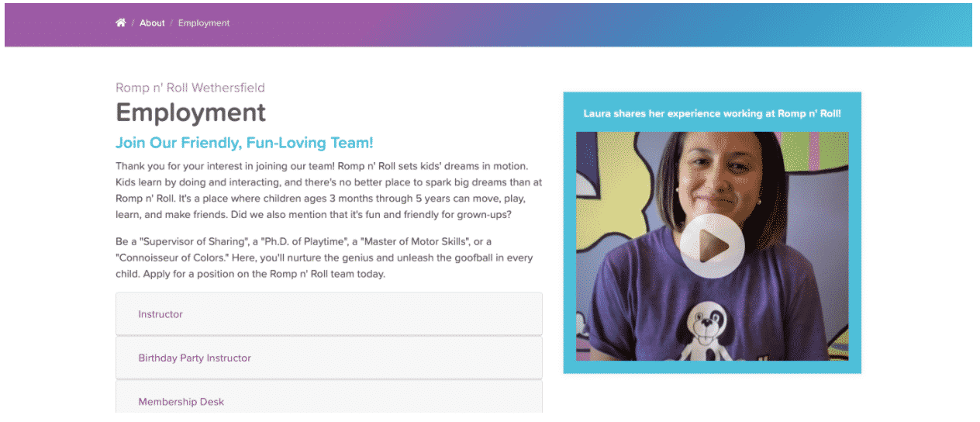
Task: Click the home icon in breadcrumb
Action: point(120,23)
